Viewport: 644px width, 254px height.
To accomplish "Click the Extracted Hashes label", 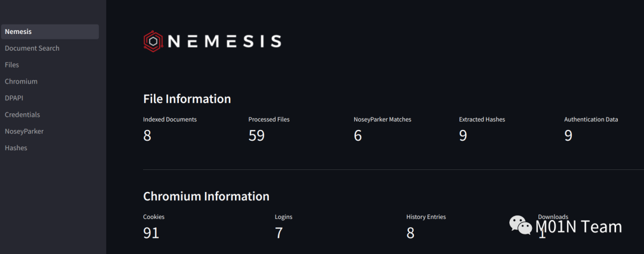I will 482,120.
